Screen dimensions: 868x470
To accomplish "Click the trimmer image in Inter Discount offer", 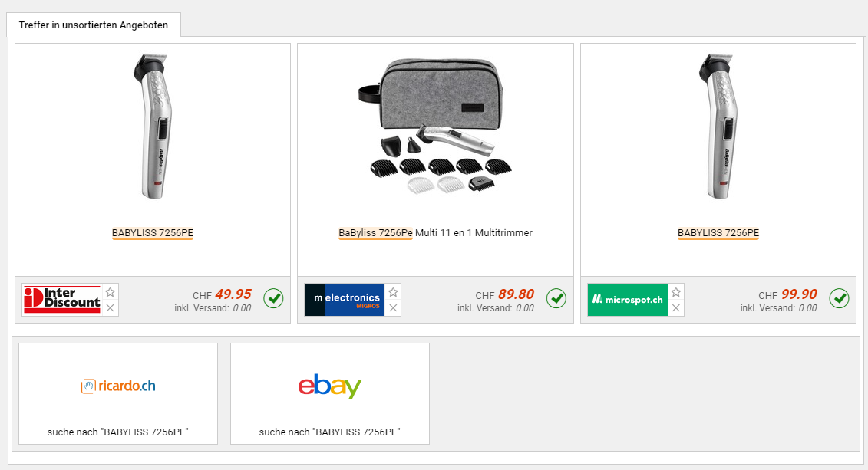I will point(153,127).
